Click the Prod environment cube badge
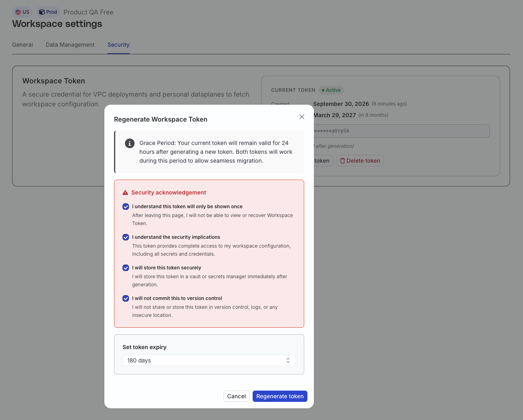Screen dimensions: 523x420 (48, 12)
